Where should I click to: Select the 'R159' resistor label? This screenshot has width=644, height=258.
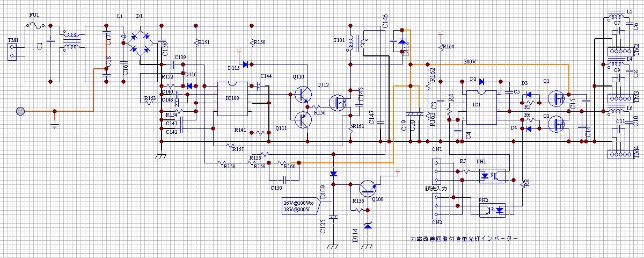pyautogui.click(x=260, y=166)
